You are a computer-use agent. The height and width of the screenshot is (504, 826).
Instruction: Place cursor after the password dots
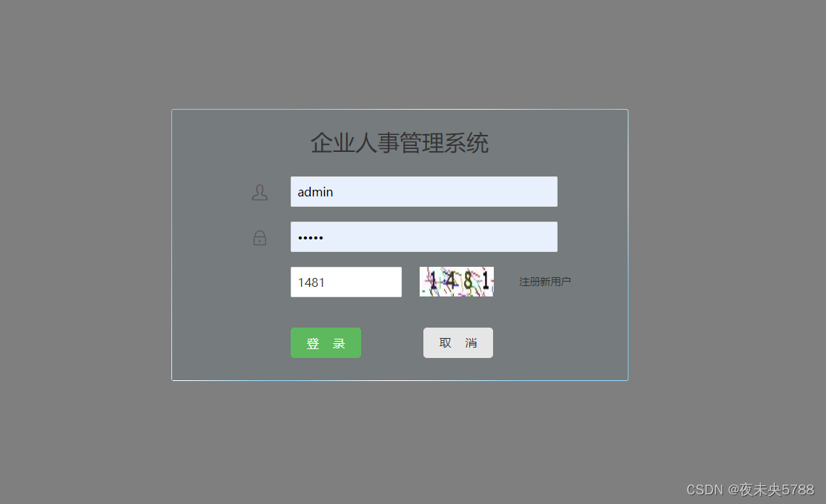[x=324, y=237]
